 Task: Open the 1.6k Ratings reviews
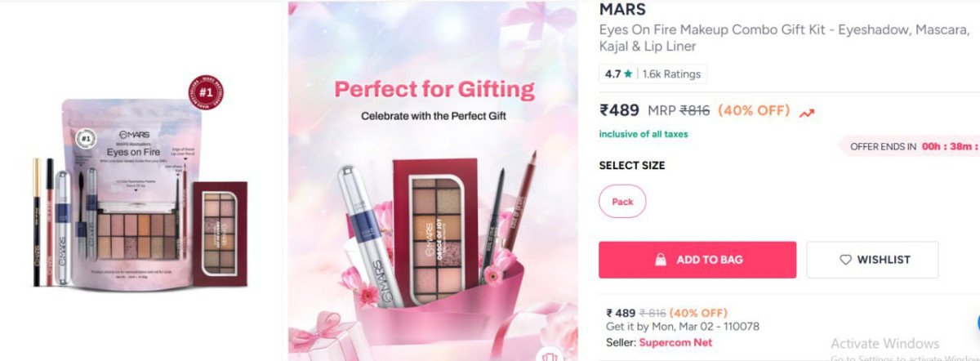pyautogui.click(x=671, y=74)
